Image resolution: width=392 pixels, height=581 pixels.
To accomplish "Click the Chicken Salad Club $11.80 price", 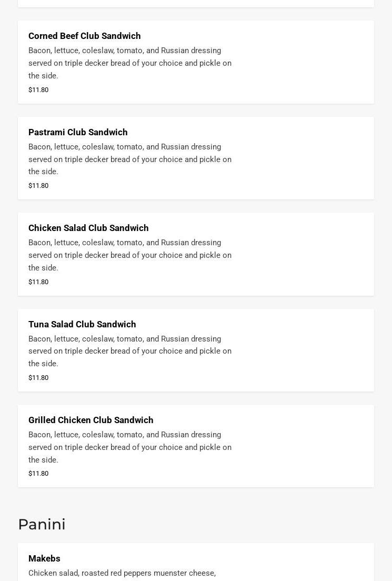I will coord(38,282).
